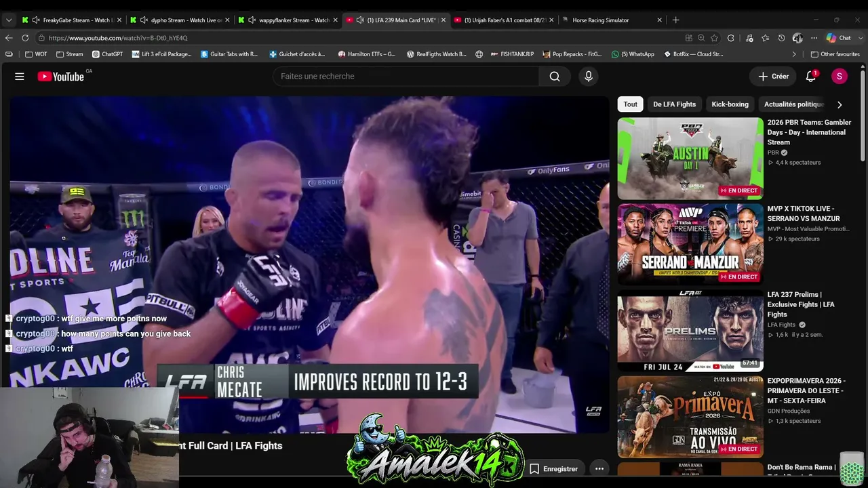868x488 pixels.
Task: Open the FISHTANK.RIP bookmark
Action: [513, 54]
